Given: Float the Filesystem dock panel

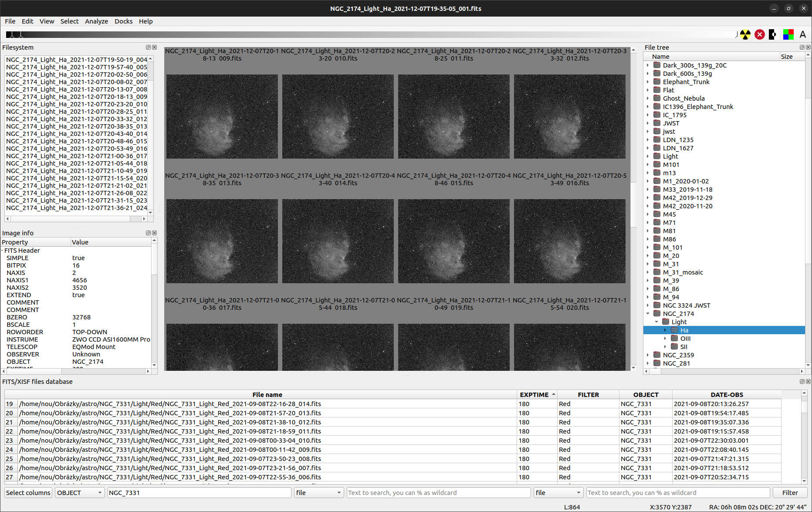Looking at the screenshot, I should [x=148, y=47].
